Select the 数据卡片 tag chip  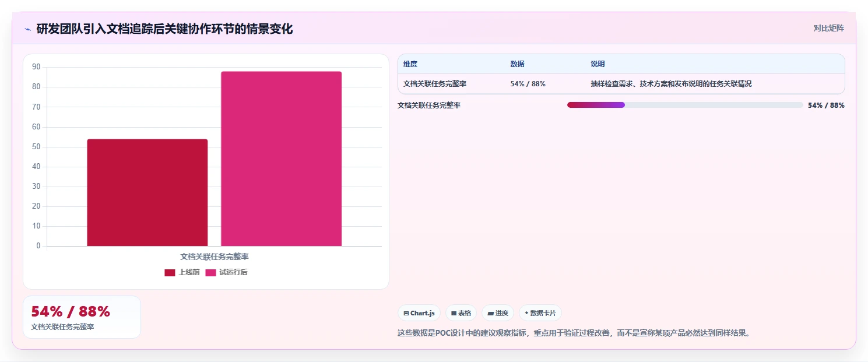[x=540, y=313]
